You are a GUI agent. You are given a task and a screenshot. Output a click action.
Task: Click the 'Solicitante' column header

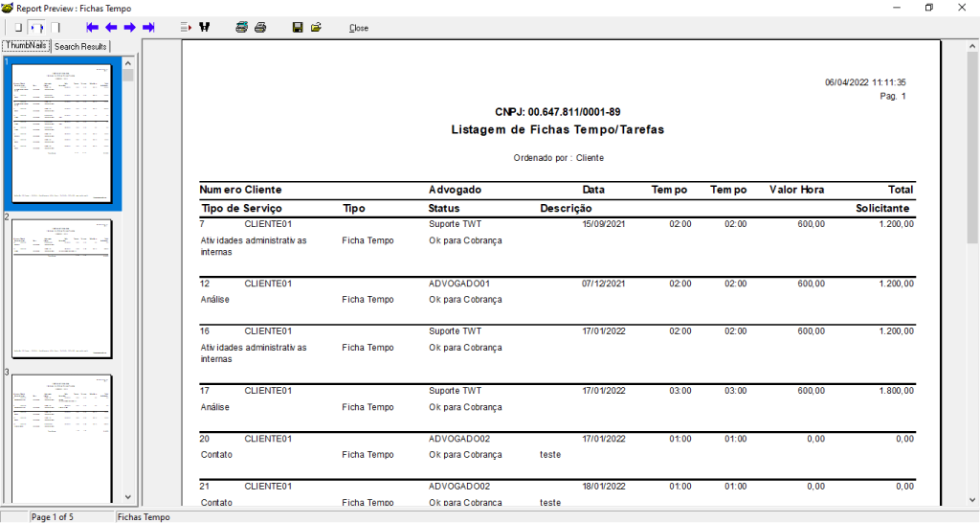click(882, 208)
